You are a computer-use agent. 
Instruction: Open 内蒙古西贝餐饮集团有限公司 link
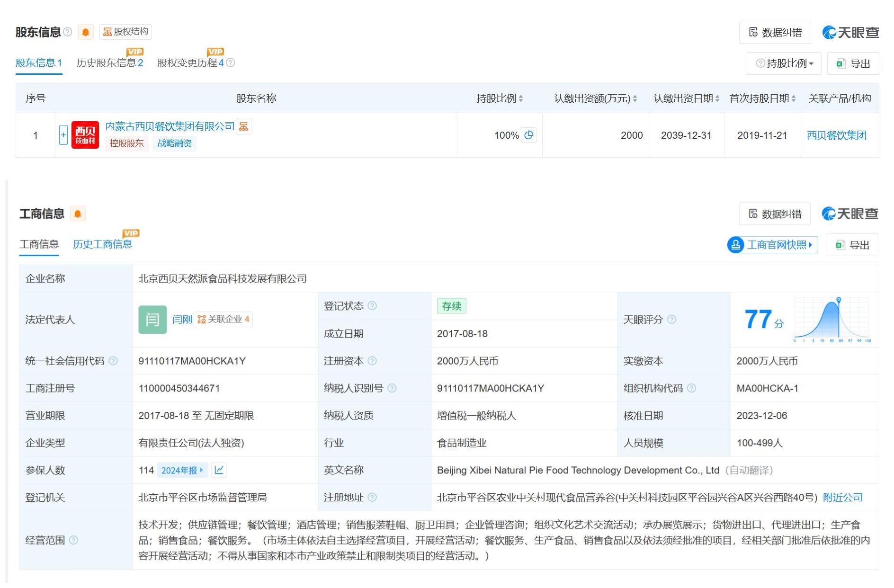(170, 126)
